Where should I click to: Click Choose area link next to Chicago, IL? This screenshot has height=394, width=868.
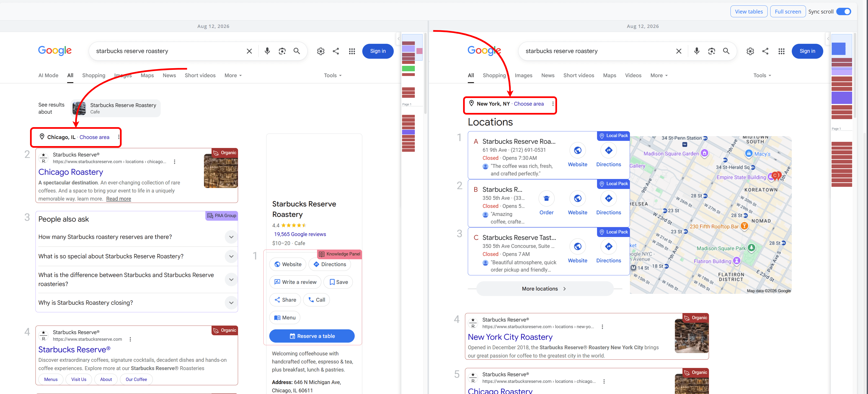point(94,137)
